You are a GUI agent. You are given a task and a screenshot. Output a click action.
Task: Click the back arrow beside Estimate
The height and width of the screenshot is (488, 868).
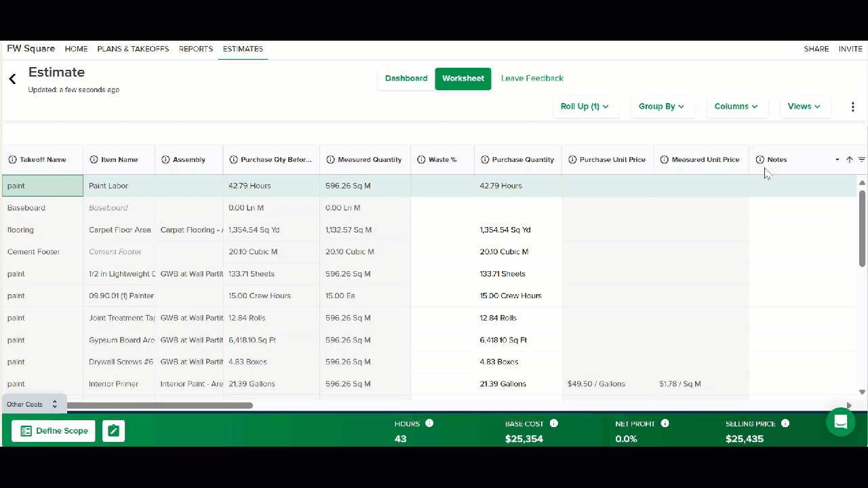12,79
